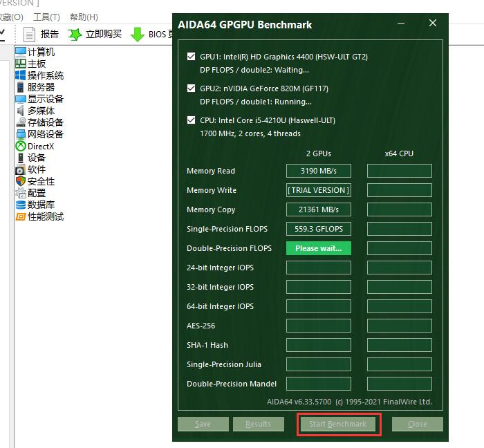The image size is (484, 448).
Task: Open Operating System (操作系统) category
Action: coord(21,75)
